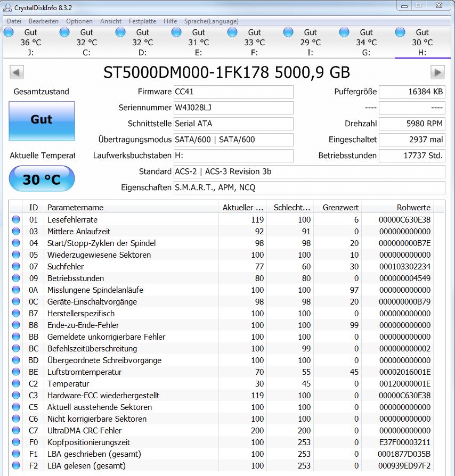
Task: Open the Ansicht menu
Action: tap(111, 21)
